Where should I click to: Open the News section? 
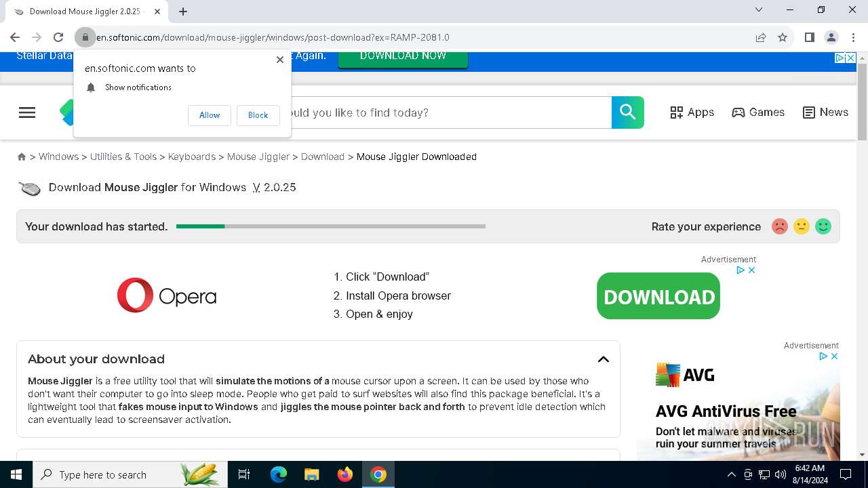[825, 113]
